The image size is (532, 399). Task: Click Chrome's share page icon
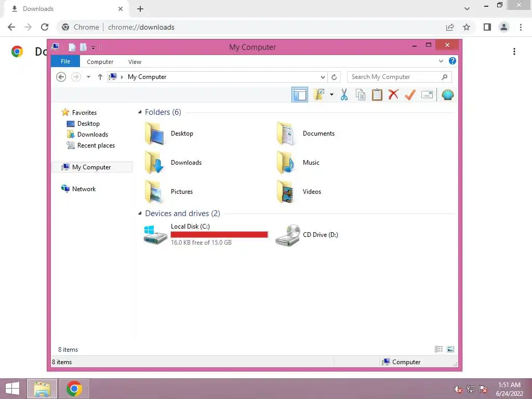pos(450,27)
